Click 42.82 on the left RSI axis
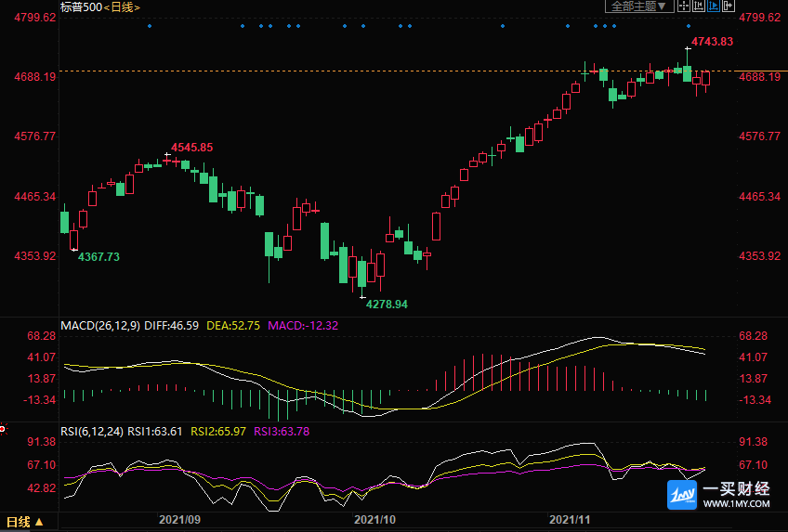788x532 pixels. [x=42, y=488]
